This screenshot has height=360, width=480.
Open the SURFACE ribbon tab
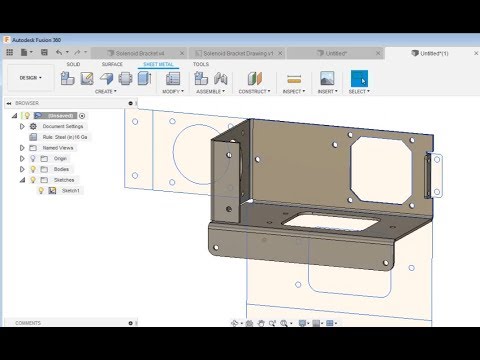[112, 64]
